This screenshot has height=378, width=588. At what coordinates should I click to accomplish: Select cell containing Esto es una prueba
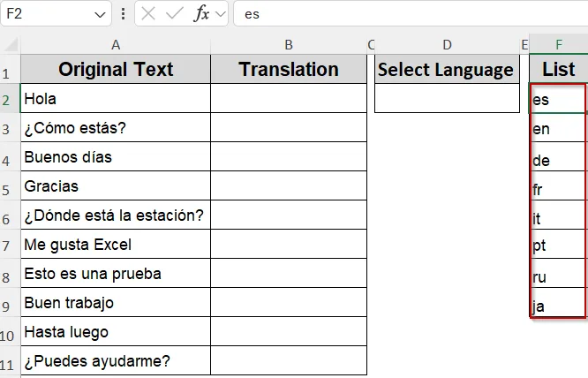tap(116, 274)
